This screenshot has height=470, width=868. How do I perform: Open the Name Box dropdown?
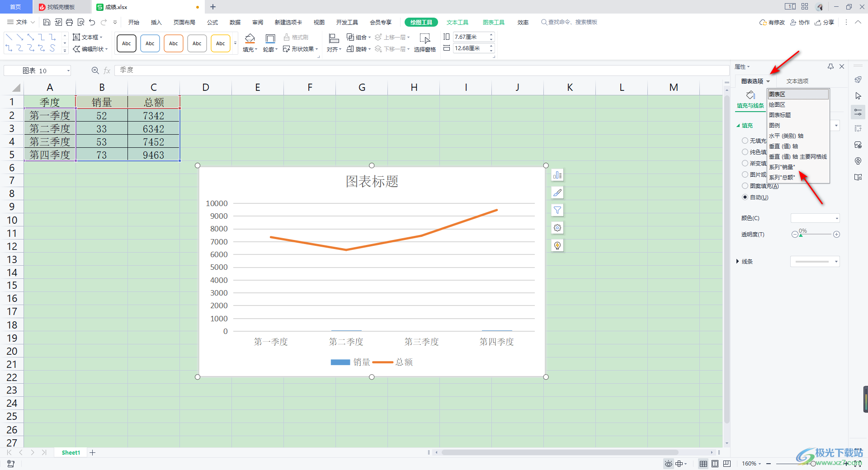pyautogui.click(x=68, y=70)
